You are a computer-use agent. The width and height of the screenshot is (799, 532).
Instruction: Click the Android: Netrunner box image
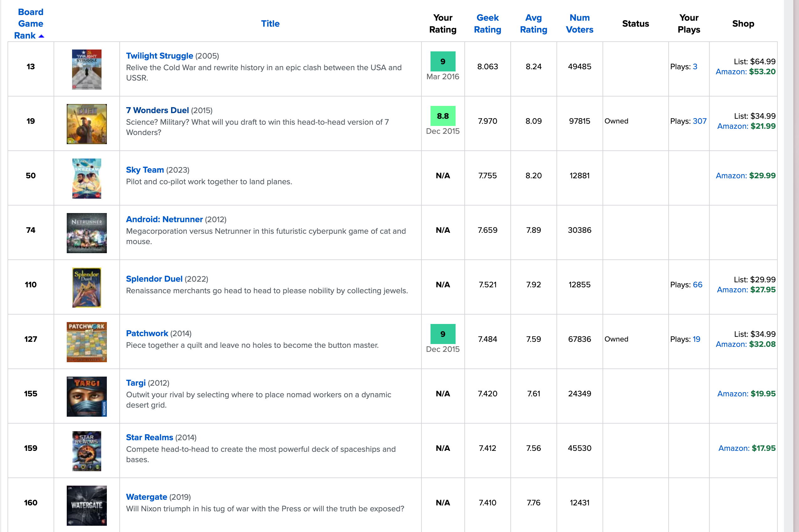coord(86,233)
